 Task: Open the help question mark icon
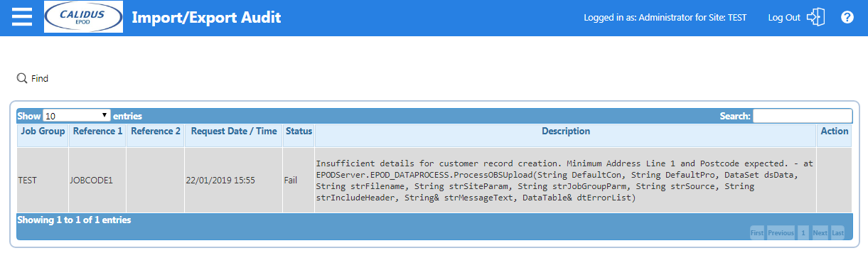pos(847,17)
